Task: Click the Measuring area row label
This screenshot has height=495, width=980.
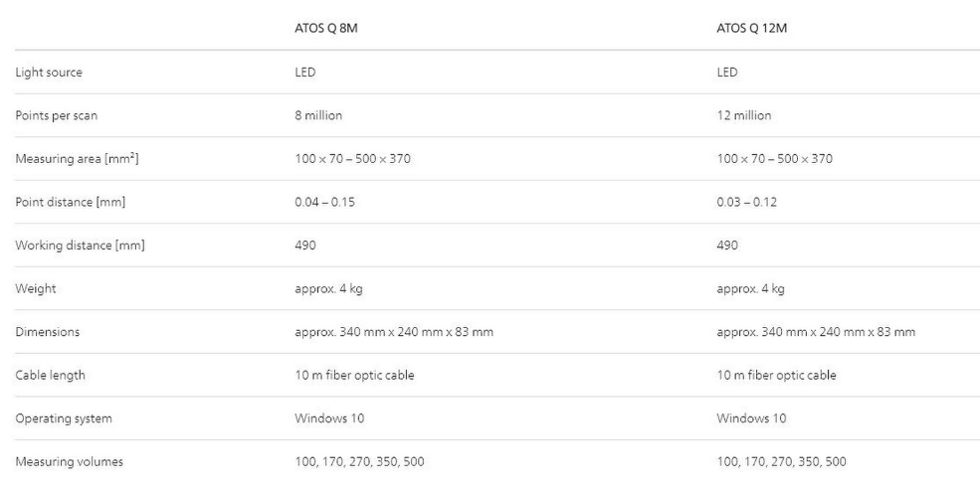Action: [77, 159]
